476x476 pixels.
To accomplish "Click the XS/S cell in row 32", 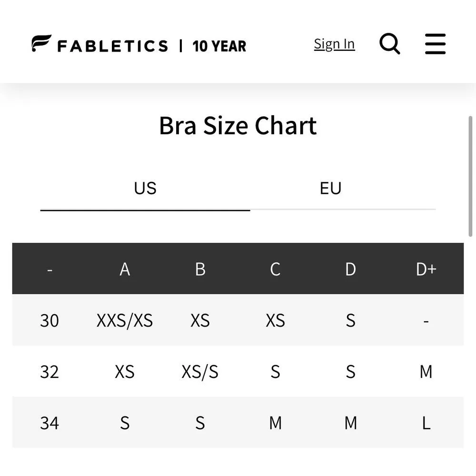I will pyautogui.click(x=199, y=372).
